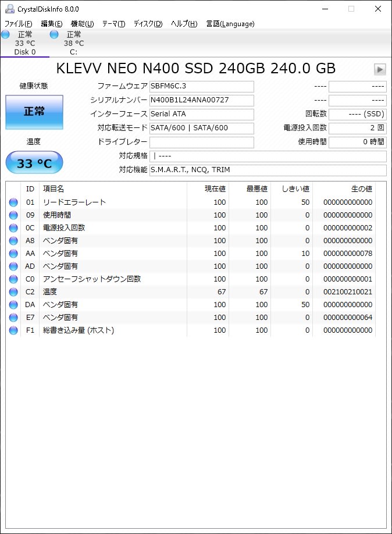Click the CrystalDiskInfo app icon in title bar
The image size is (392, 534).
coord(9,9)
